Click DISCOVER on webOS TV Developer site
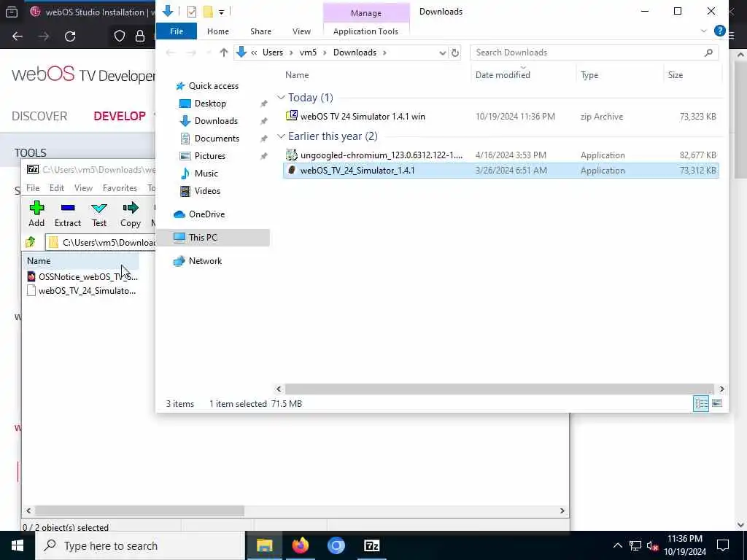 point(39,116)
